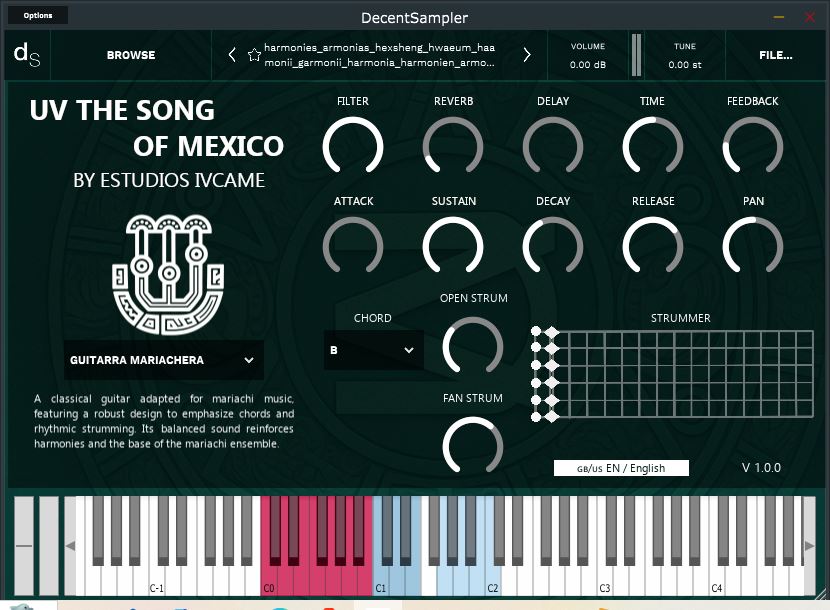Adjust the ATTACK knob

[x=353, y=246]
